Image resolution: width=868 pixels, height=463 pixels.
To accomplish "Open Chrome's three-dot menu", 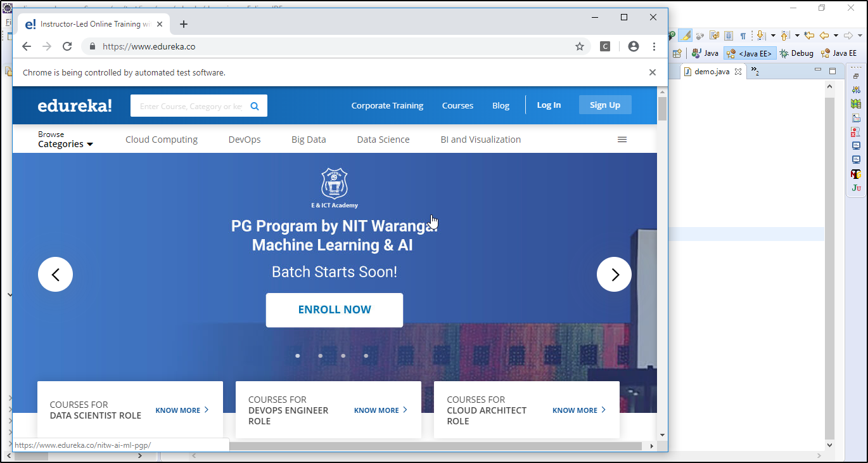I will click(x=654, y=46).
